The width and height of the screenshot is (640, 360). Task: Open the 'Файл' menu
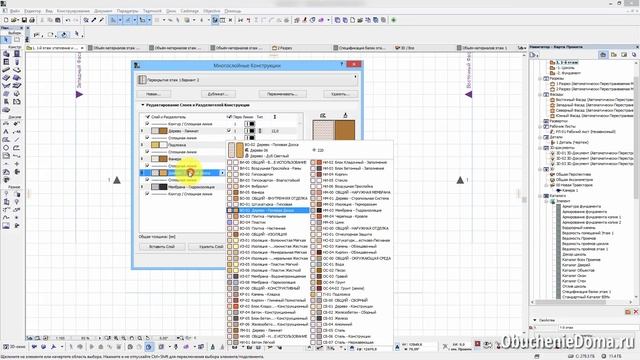[x=15, y=11]
